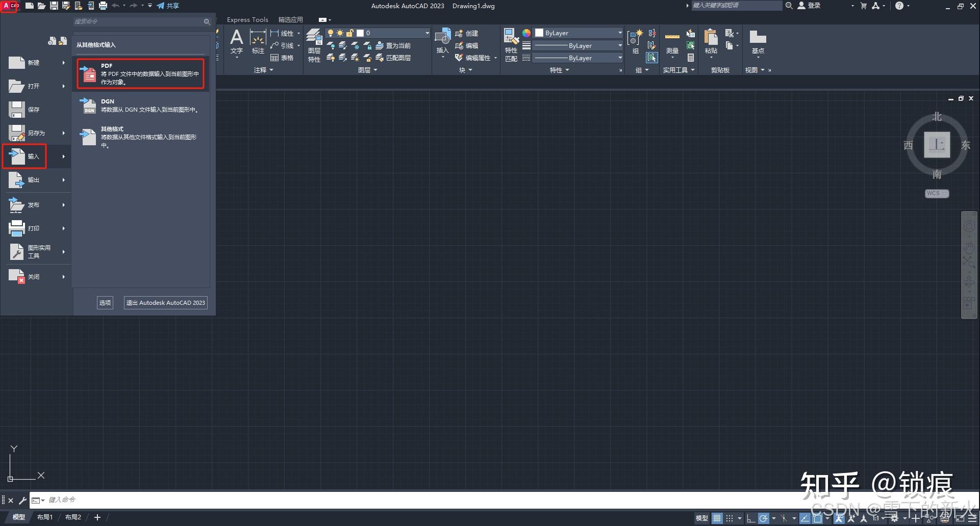Choose DGN import option
This screenshot has height=526, width=980.
point(140,106)
